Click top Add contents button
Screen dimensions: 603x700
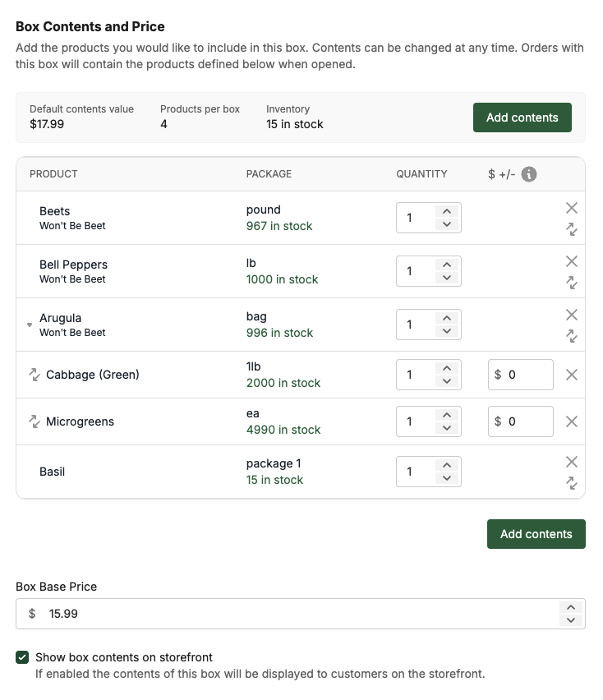pyautogui.click(x=522, y=117)
